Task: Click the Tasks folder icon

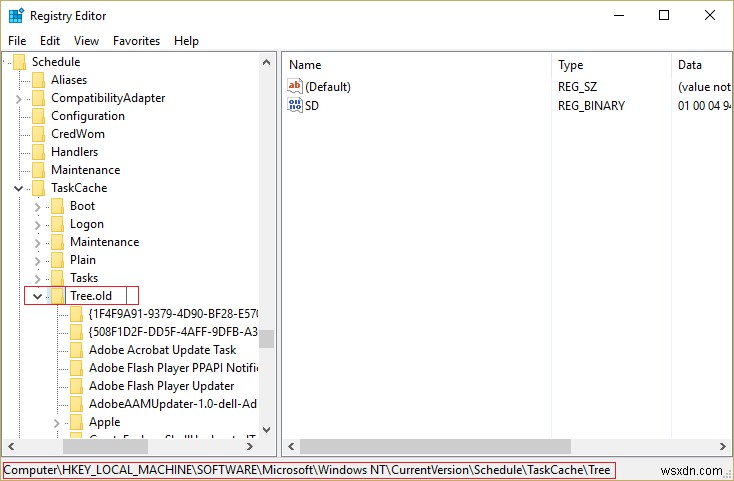Action: click(57, 278)
